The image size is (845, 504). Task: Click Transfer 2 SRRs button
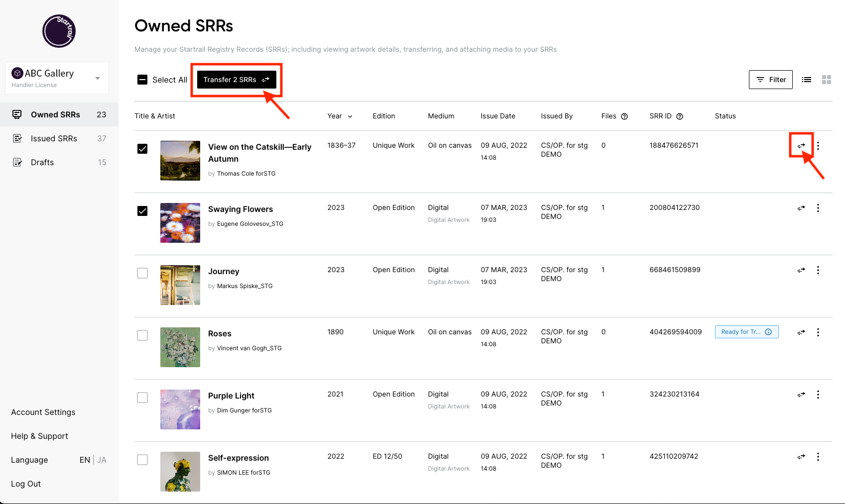click(237, 80)
